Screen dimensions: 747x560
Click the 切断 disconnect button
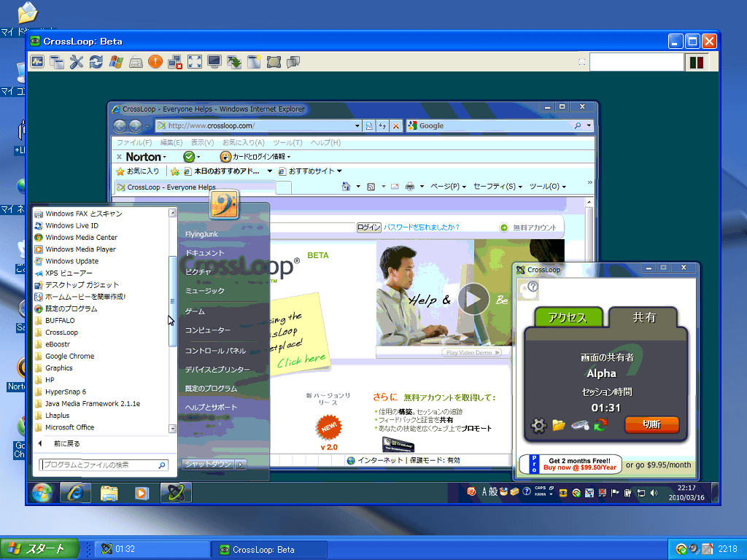651,425
